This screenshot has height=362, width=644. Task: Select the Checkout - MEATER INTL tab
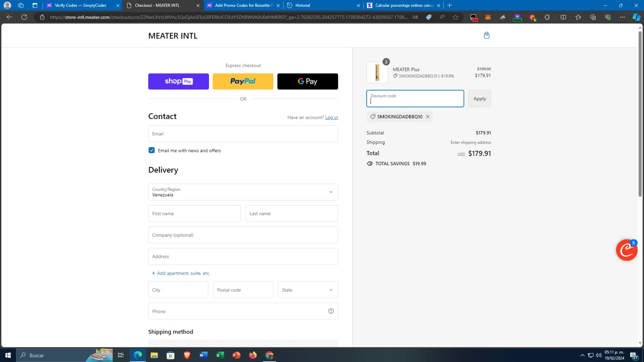point(162,6)
